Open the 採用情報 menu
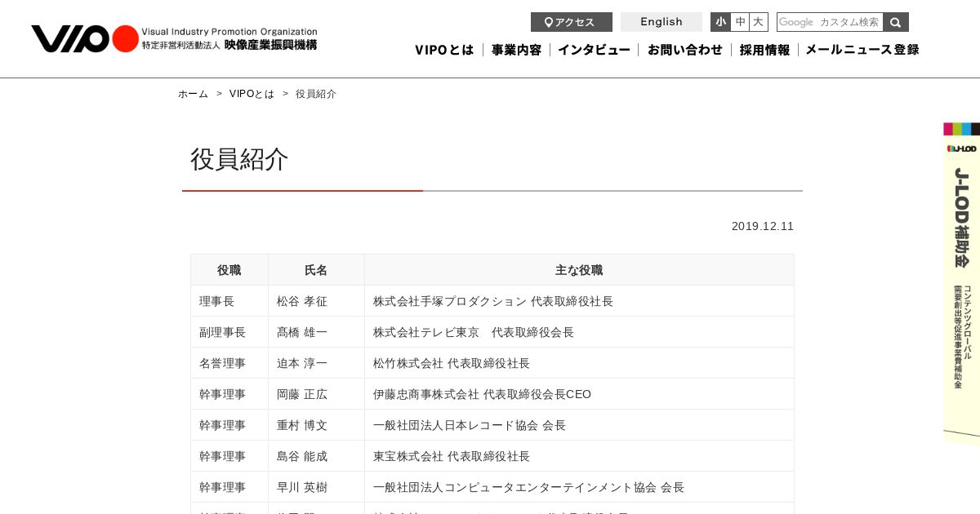 click(764, 50)
